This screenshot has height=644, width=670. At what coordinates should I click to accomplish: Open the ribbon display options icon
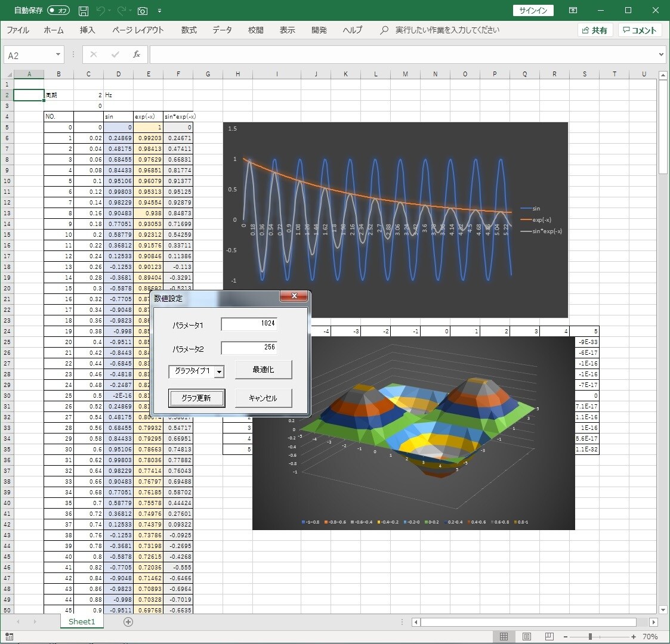click(x=573, y=10)
